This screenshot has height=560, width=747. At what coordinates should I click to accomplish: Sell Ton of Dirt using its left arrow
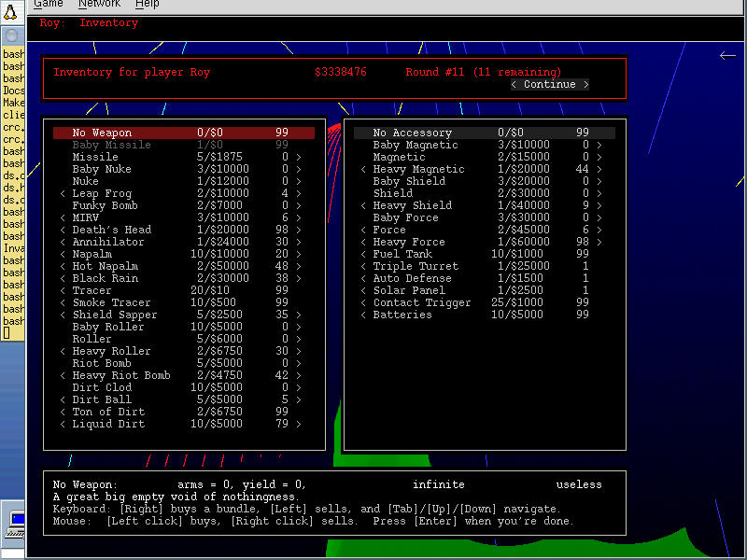coord(63,412)
